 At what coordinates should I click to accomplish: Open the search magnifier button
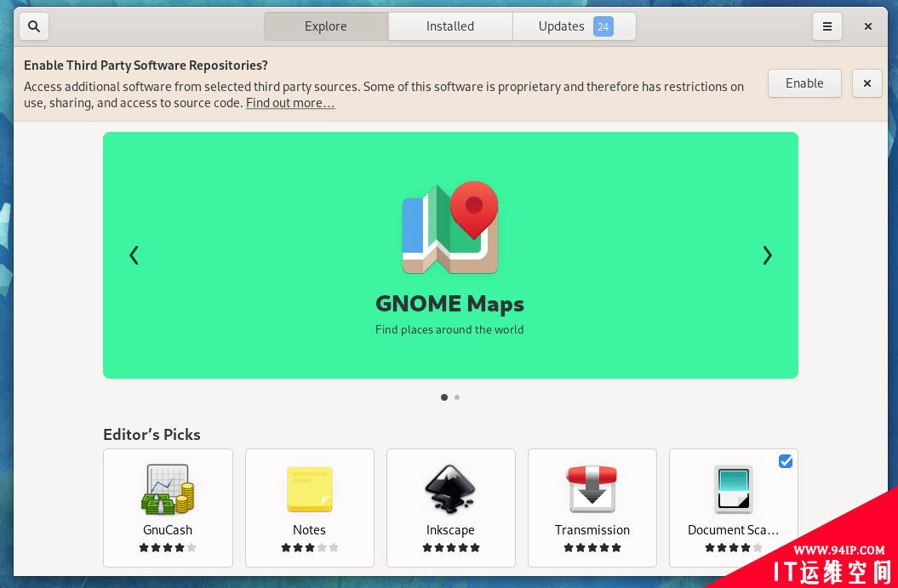pos(34,26)
